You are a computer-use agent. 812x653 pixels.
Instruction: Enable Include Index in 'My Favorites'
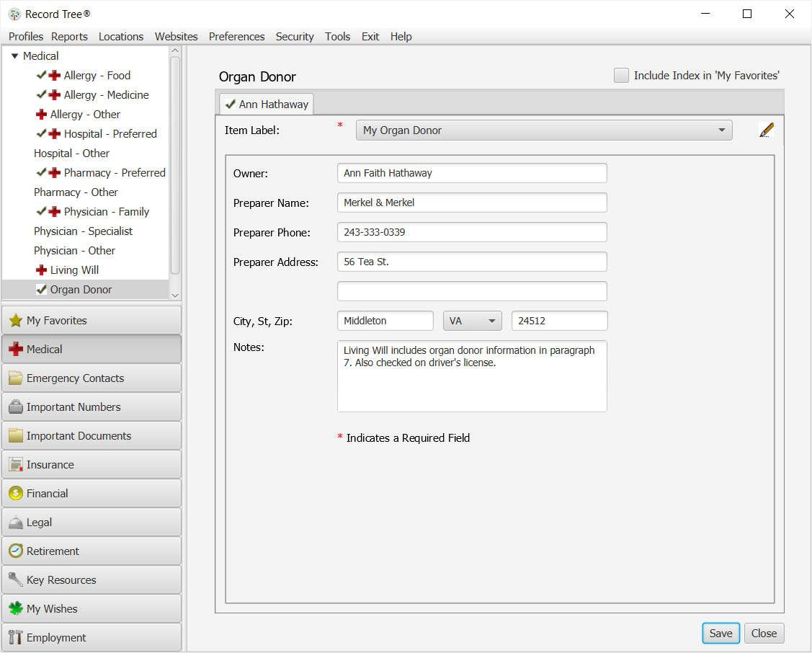pyautogui.click(x=621, y=75)
